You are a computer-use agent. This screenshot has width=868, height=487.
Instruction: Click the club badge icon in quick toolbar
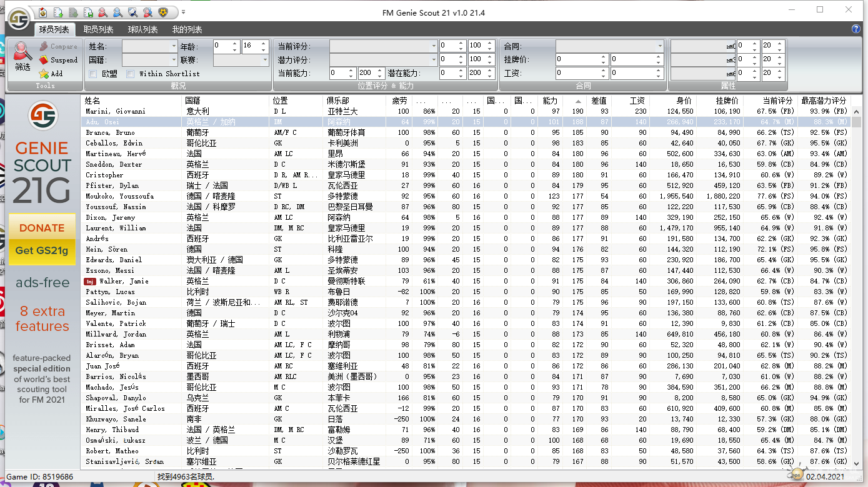(162, 12)
